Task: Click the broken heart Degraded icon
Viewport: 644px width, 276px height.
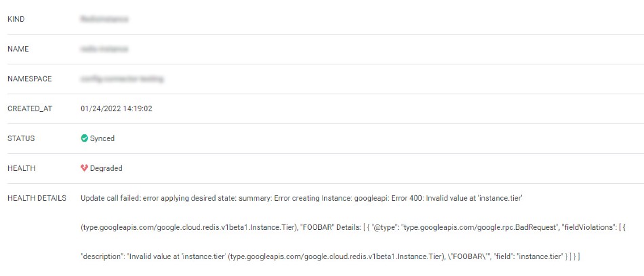Action: [x=84, y=168]
